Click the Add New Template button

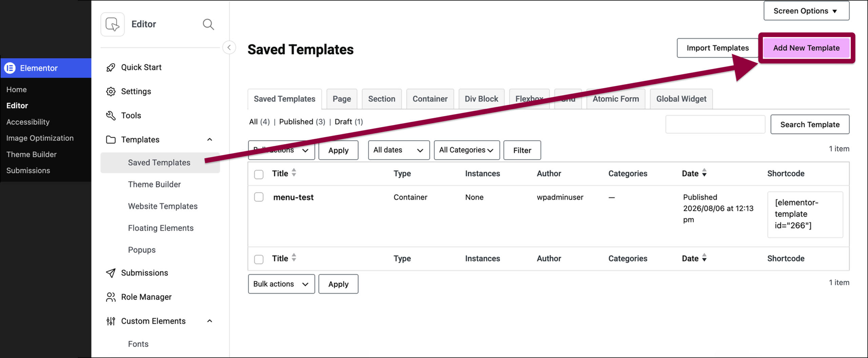(x=806, y=48)
